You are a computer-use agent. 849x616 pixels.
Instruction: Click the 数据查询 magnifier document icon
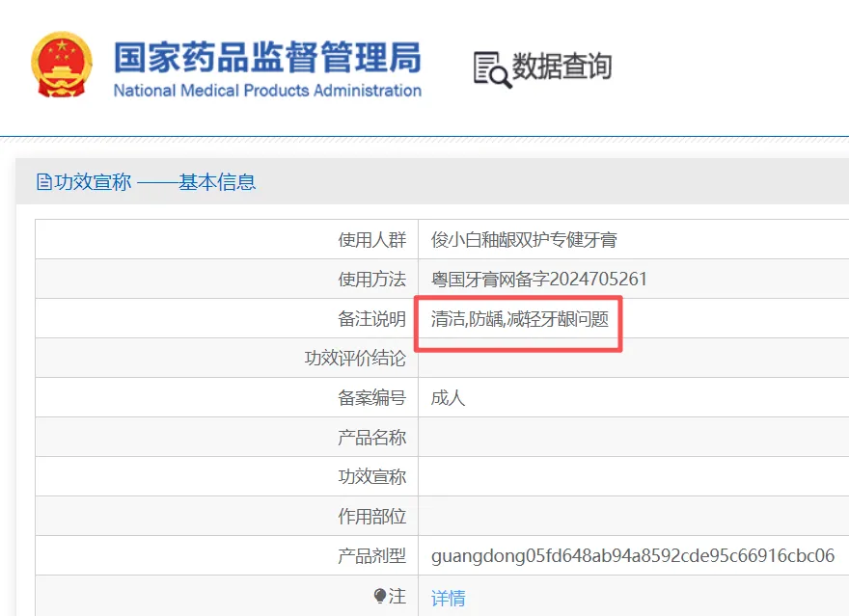click(x=492, y=68)
